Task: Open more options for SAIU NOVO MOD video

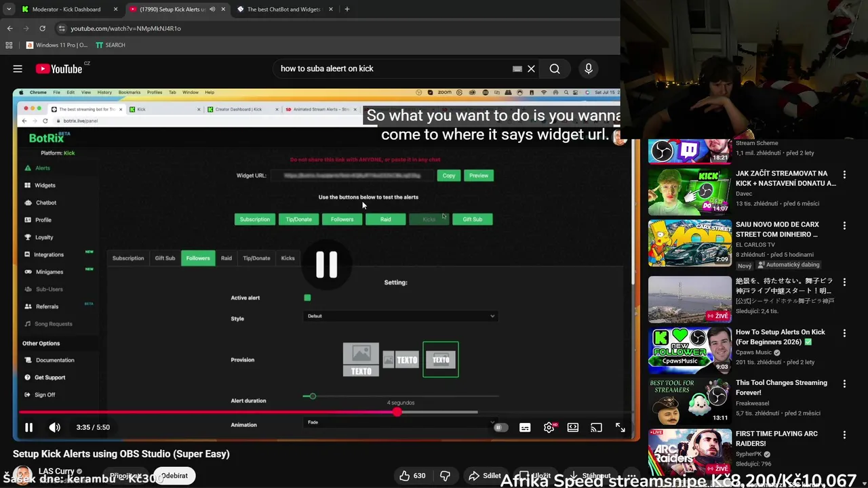Action: [844, 226]
